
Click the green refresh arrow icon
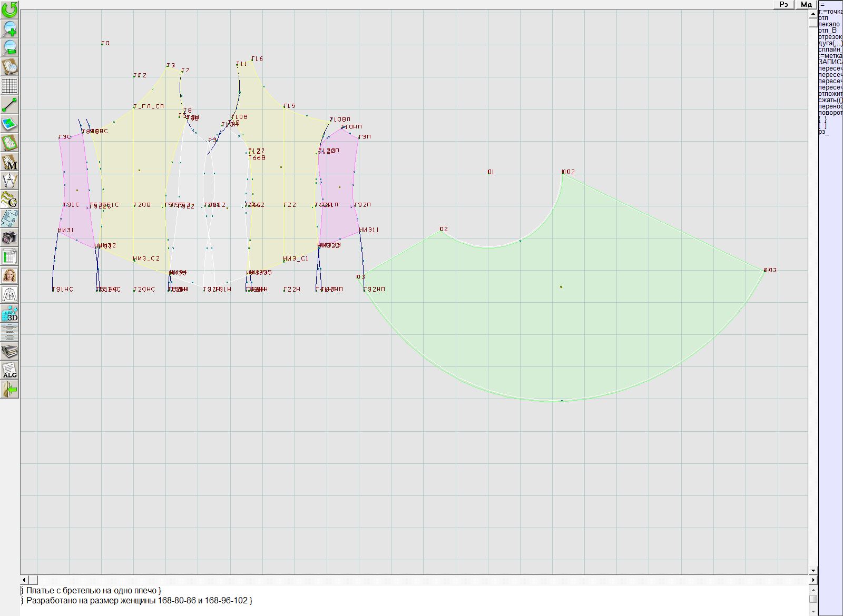9,9
